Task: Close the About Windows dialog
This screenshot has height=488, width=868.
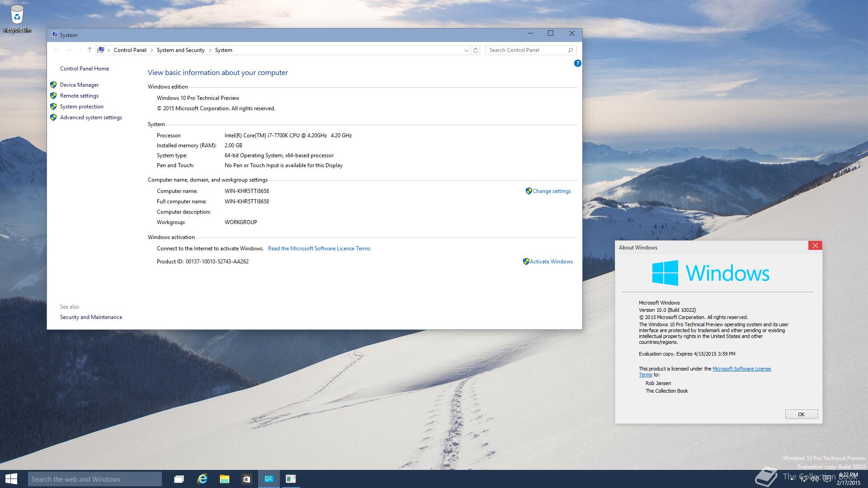Action: [815, 245]
